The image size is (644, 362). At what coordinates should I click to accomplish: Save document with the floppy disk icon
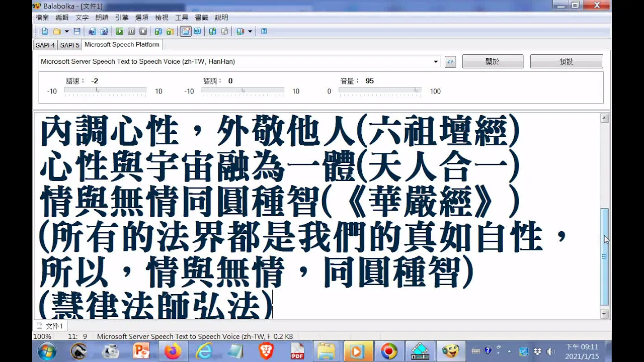click(x=77, y=31)
